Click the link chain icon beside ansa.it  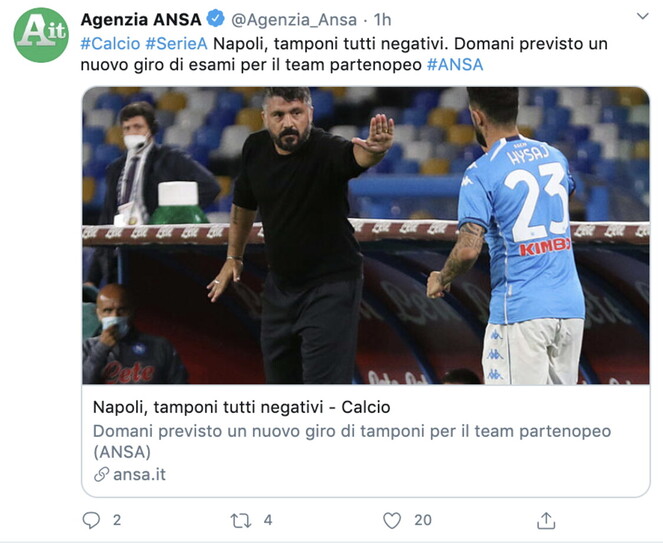tap(101, 474)
